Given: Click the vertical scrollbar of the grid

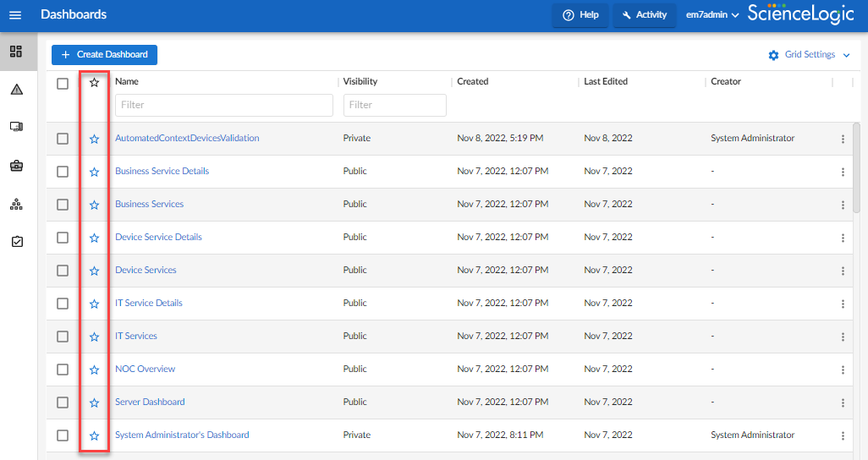Looking at the screenshot, I should pos(856,169).
